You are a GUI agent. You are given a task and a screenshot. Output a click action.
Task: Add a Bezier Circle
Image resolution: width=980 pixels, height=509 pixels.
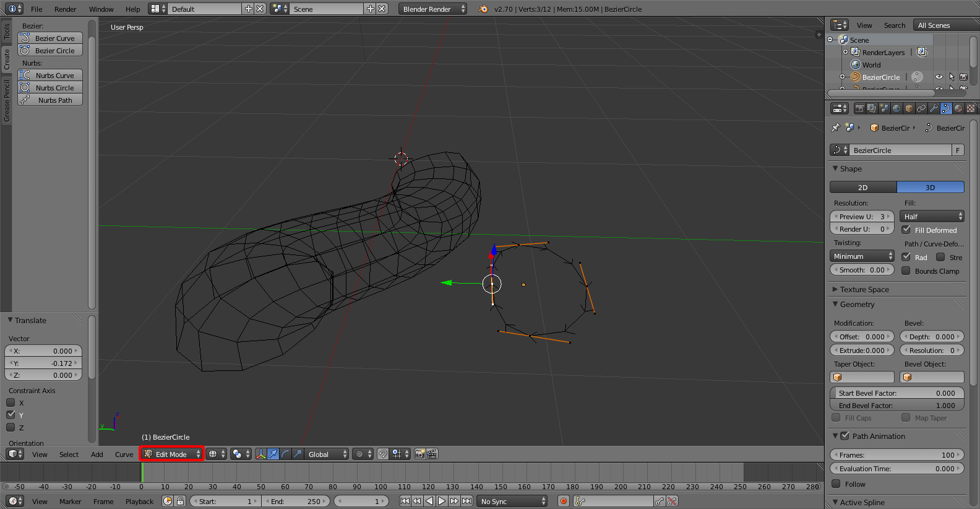tap(50, 50)
